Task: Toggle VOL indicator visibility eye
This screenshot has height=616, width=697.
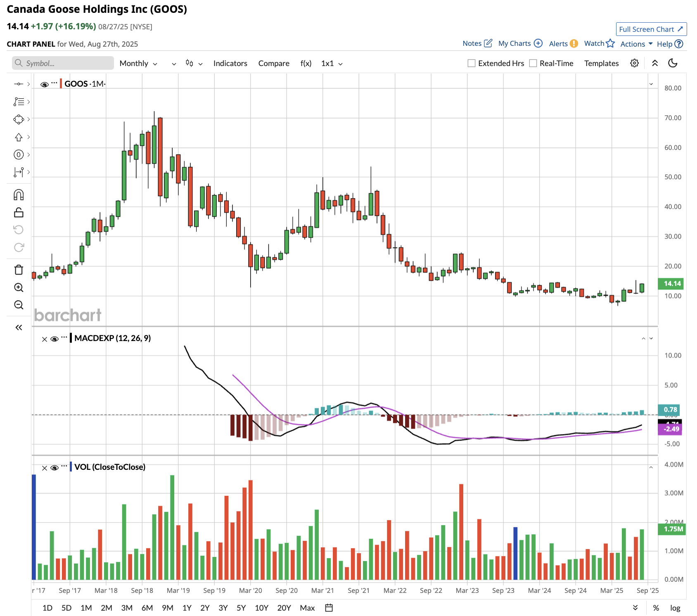Action: pyautogui.click(x=54, y=468)
